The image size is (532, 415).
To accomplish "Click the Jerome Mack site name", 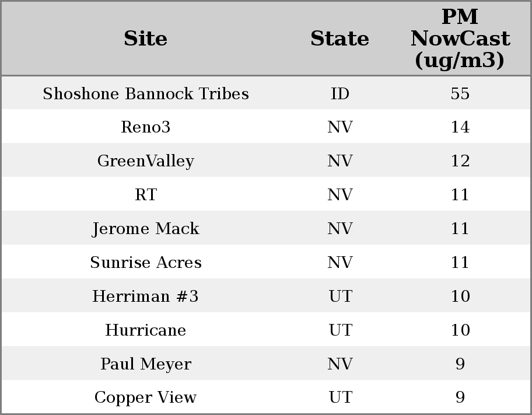I will click(x=146, y=229).
